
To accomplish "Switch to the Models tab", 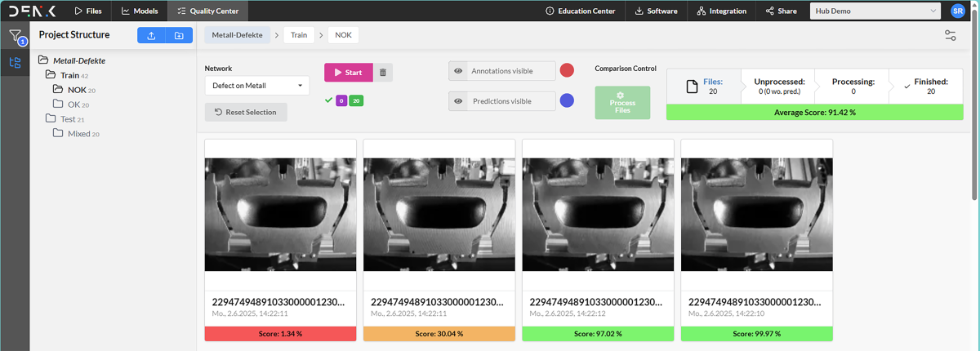I will pyautogui.click(x=140, y=11).
